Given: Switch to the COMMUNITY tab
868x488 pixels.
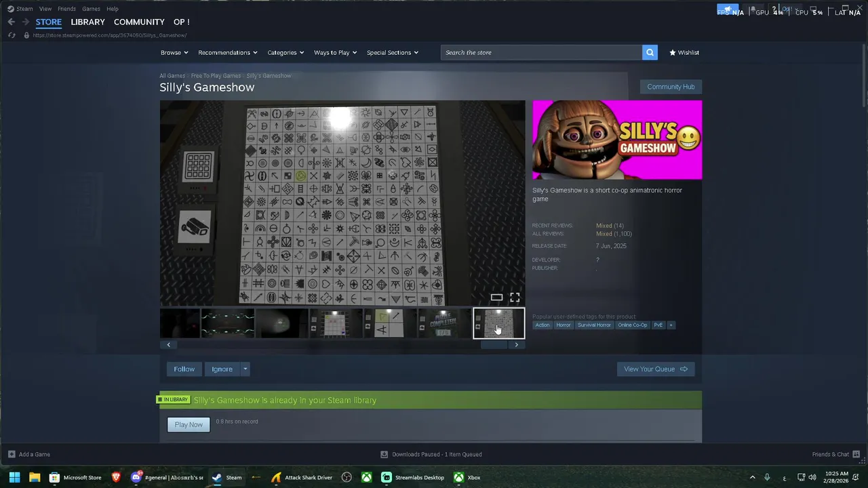Looking at the screenshot, I should (139, 22).
